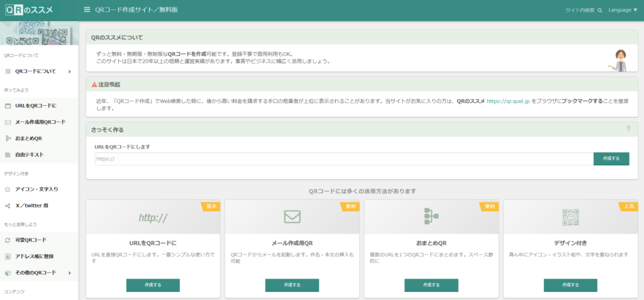This screenshot has width=644, height=300.
Task: Click the share icon beside X／twitter 用
Action: pos(8,206)
